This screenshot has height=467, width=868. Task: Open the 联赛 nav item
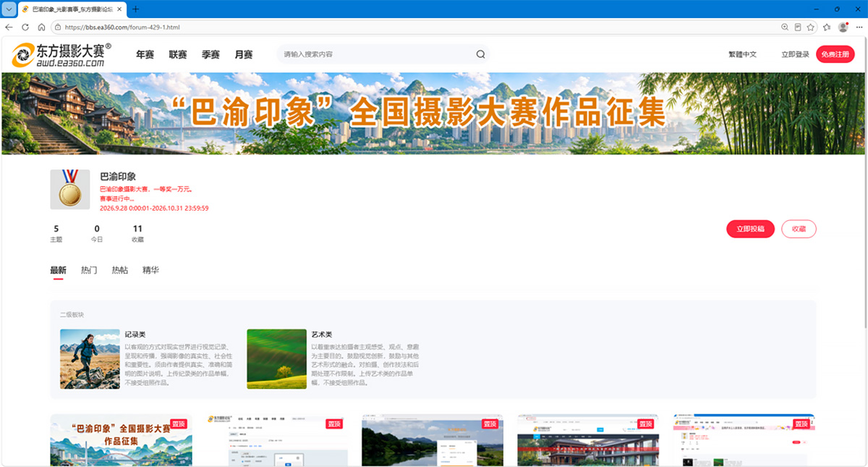[178, 54]
